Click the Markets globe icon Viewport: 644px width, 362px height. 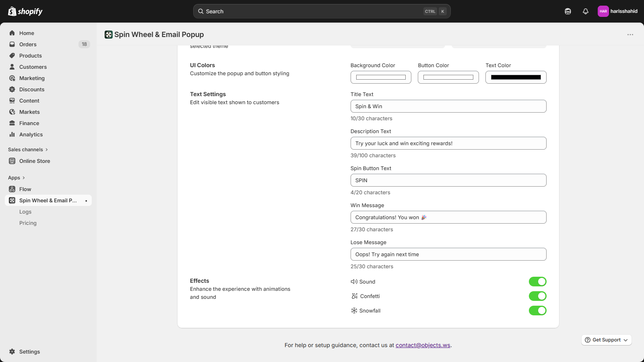[12, 112]
